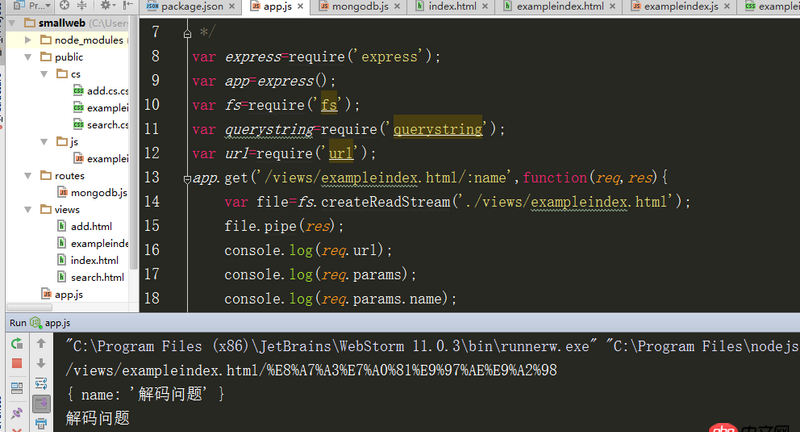
Task: Collapse the public folder
Action: 28,57
